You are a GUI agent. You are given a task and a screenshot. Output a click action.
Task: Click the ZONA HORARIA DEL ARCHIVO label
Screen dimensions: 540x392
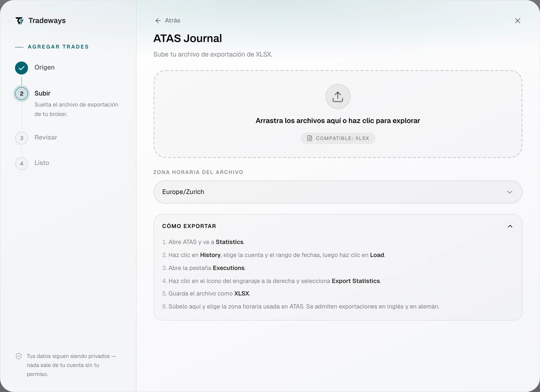click(198, 172)
